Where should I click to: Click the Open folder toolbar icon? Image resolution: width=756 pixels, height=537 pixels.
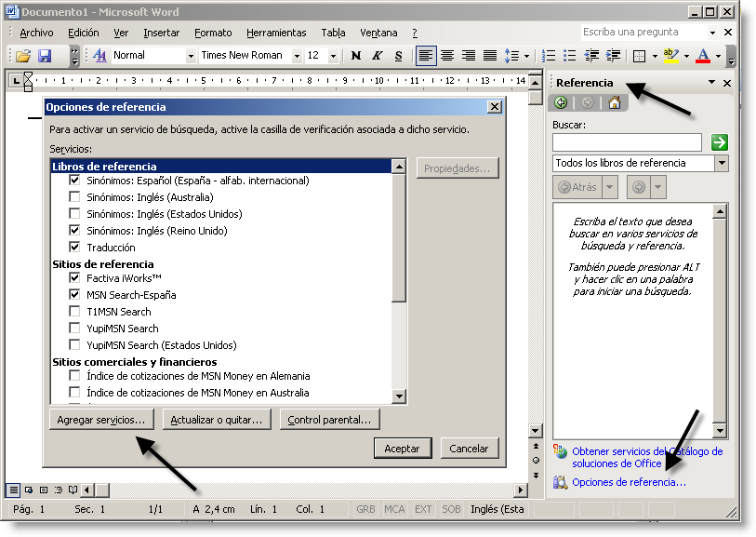coord(25,56)
